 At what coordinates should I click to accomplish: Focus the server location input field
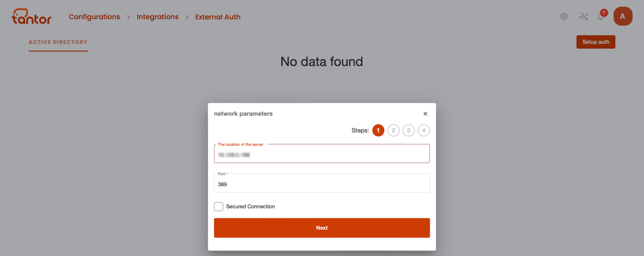(x=322, y=154)
